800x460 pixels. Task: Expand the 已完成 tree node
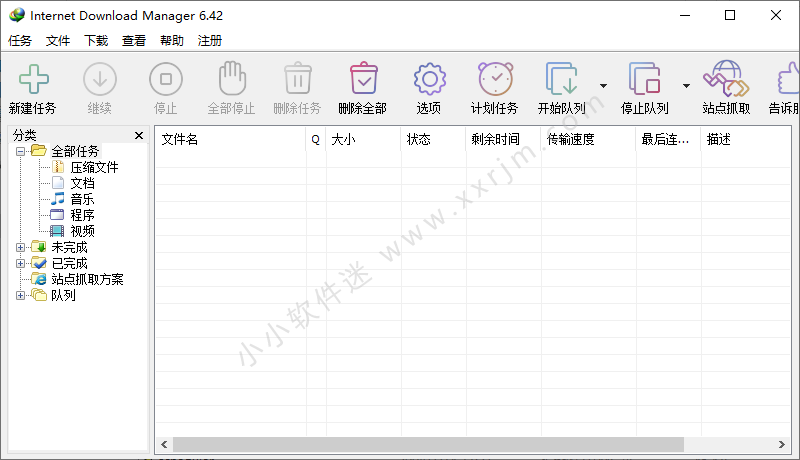(20, 263)
